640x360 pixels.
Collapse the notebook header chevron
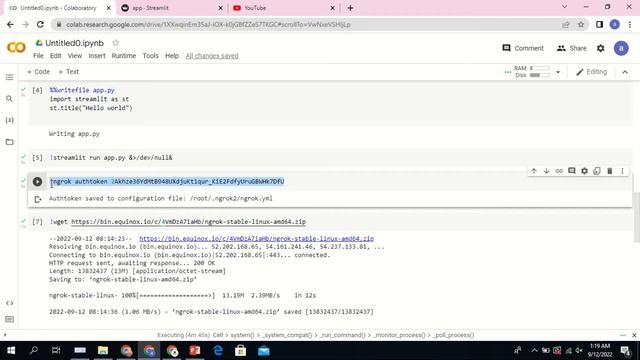click(625, 72)
